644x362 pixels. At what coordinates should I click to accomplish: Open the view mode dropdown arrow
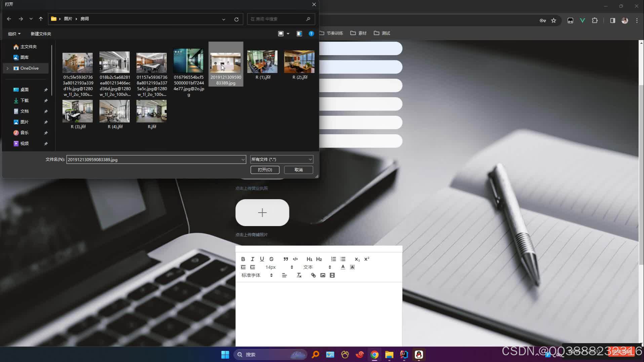[288, 34]
